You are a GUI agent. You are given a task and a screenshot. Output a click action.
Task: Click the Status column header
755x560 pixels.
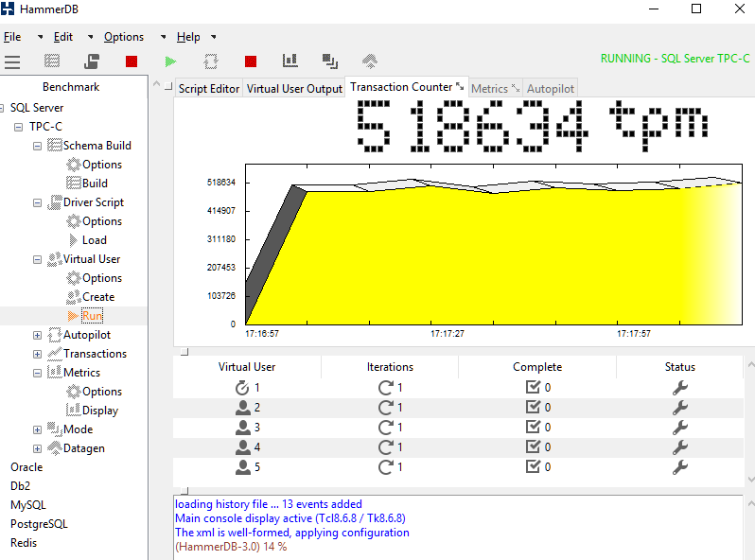(x=680, y=367)
